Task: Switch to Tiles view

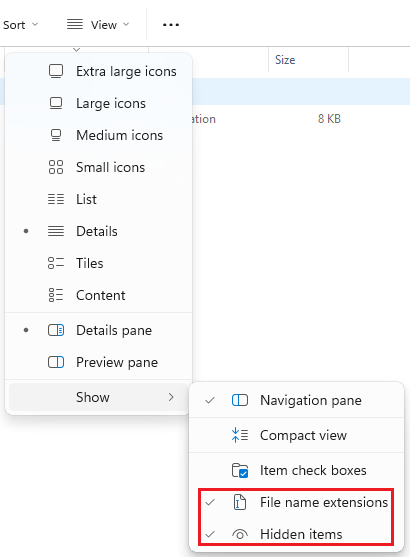Action: [x=99, y=263]
